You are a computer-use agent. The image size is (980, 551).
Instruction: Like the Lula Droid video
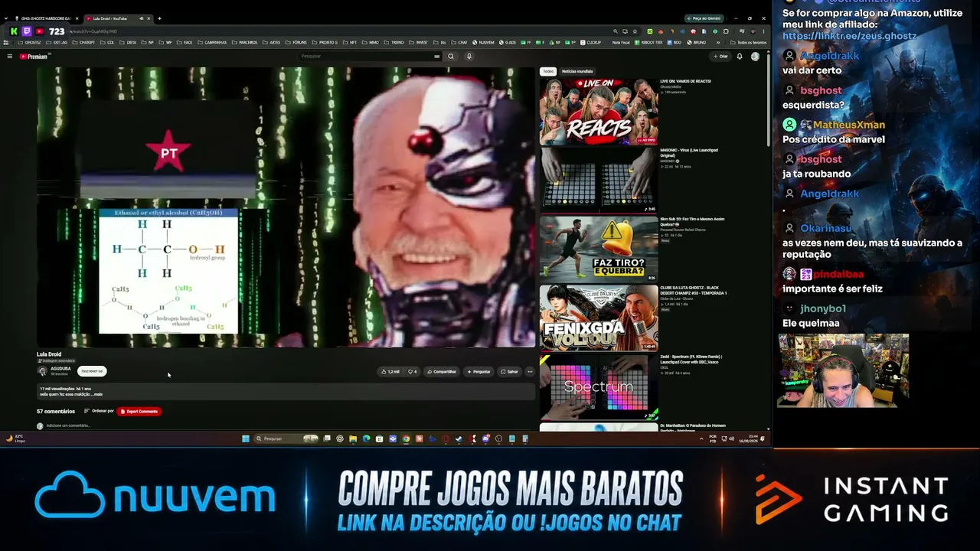[x=390, y=371]
